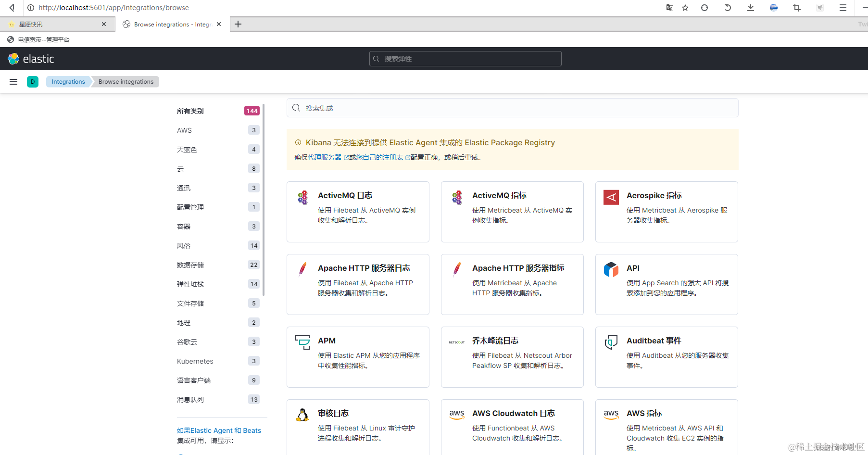Filter by the Kubernetes category

coord(218,361)
